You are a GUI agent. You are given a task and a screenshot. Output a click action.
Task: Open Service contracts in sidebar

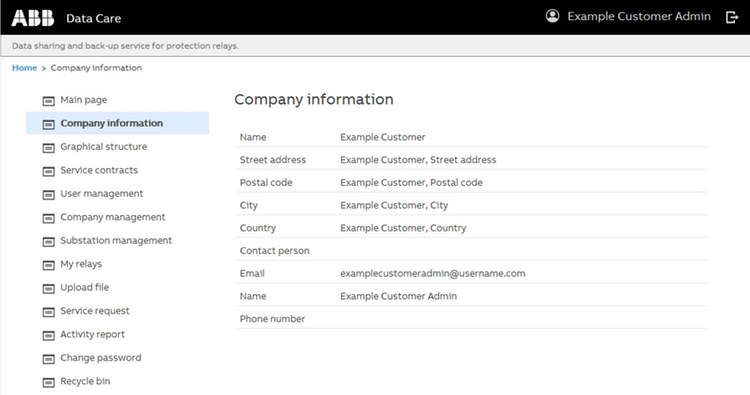99,170
